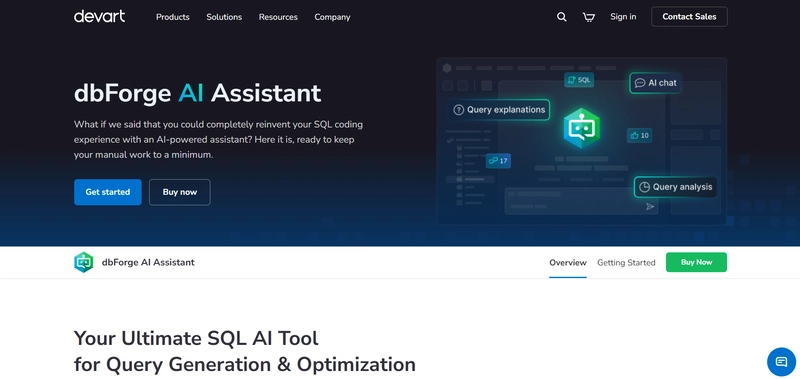
Task: Open the Company menu
Action: point(332,17)
